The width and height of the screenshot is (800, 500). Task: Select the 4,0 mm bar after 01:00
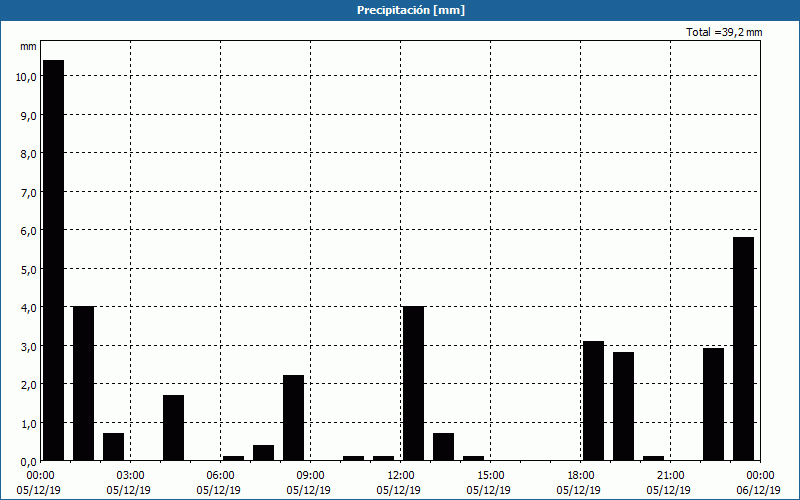coord(84,383)
